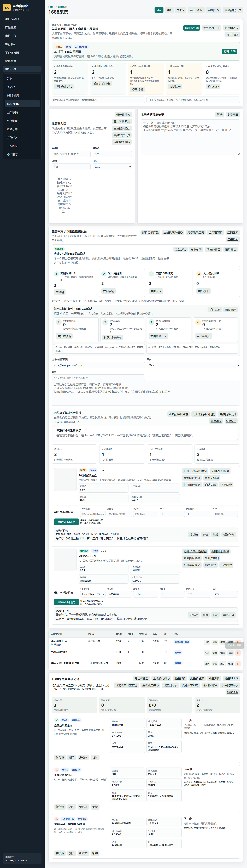247x868 pixels.
Task: Focus the 店铺/专题页网址 URL field
Action: (x=98, y=365)
